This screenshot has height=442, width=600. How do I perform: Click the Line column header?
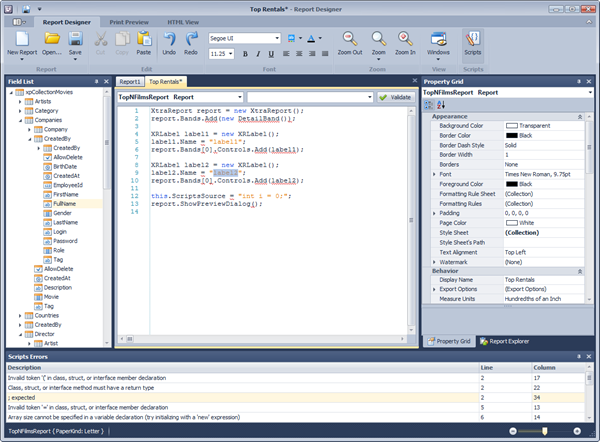pos(505,367)
